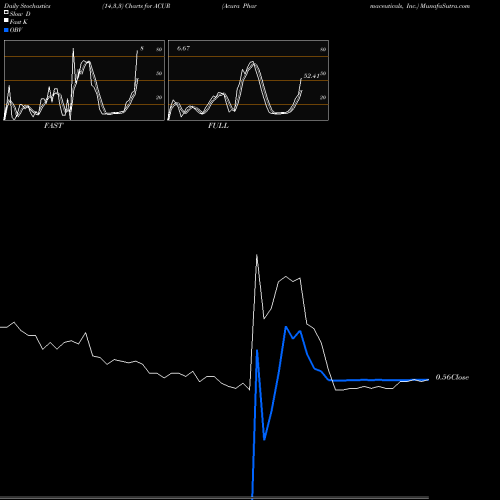This screenshot has width=500, height=500.
Task: Open the FAST stochastic chart panel
Action: point(84,80)
